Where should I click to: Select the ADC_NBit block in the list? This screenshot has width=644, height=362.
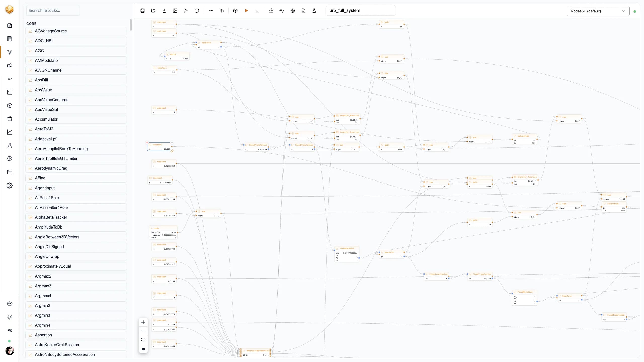click(76, 41)
